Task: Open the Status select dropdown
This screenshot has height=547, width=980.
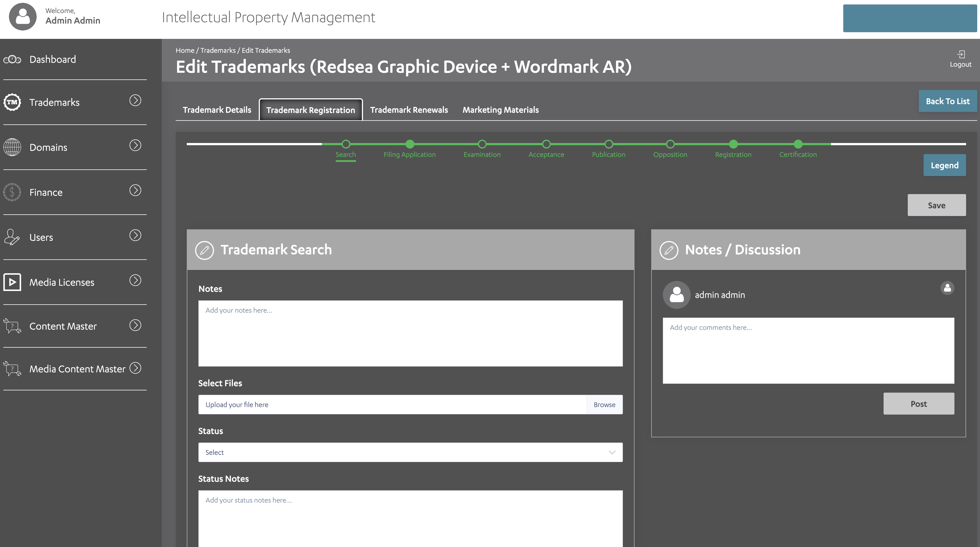Action: coord(410,452)
